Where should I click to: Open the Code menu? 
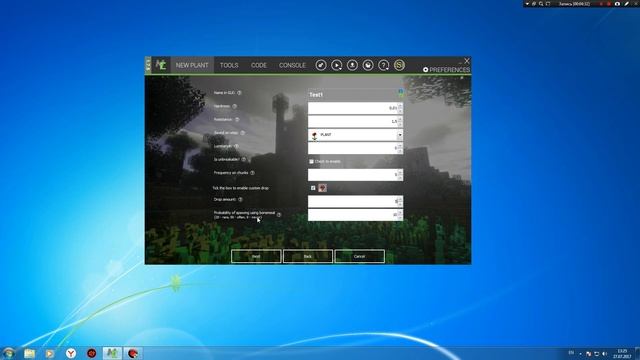pos(259,65)
